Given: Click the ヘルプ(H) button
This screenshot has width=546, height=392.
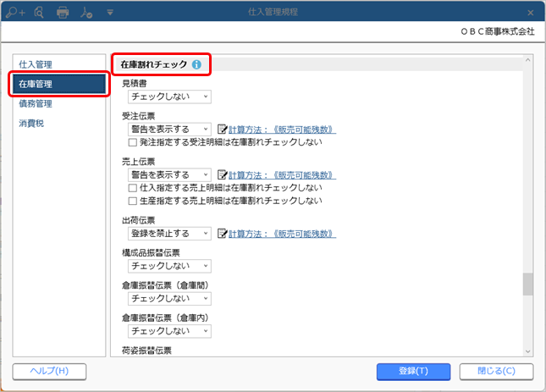Looking at the screenshot, I should [x=49, y=371].
